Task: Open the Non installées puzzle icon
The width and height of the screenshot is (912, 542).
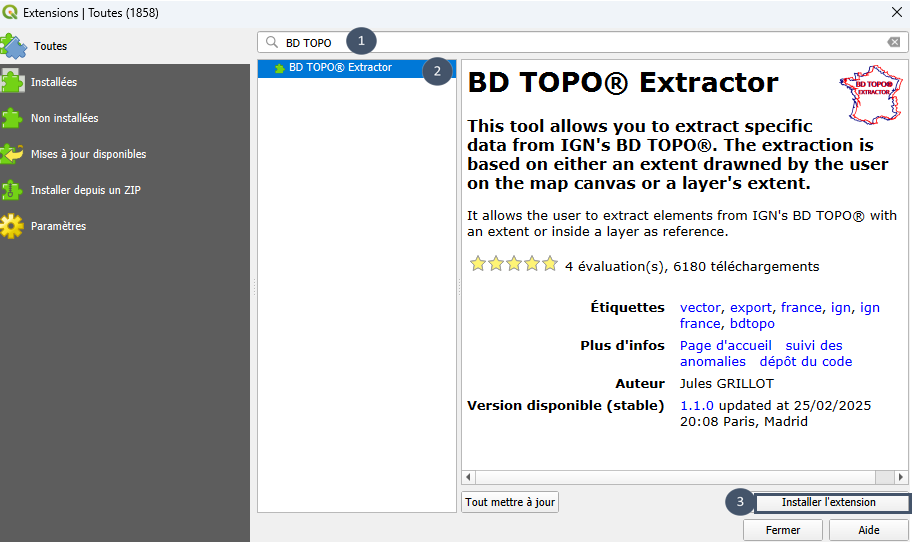Action: 12,118
